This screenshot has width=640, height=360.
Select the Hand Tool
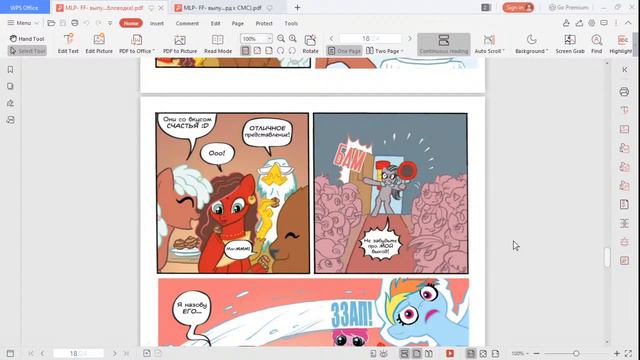pyautogui.click(x=27, y=39)
